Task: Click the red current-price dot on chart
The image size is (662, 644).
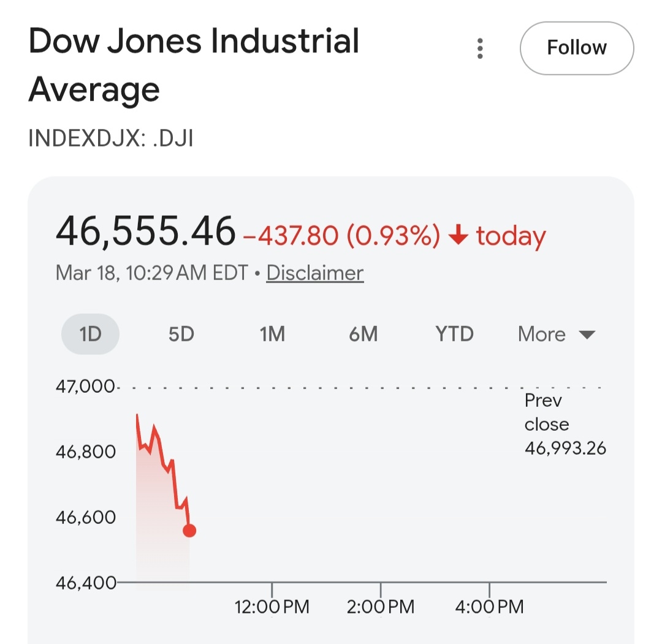Action: coord(189,531)
